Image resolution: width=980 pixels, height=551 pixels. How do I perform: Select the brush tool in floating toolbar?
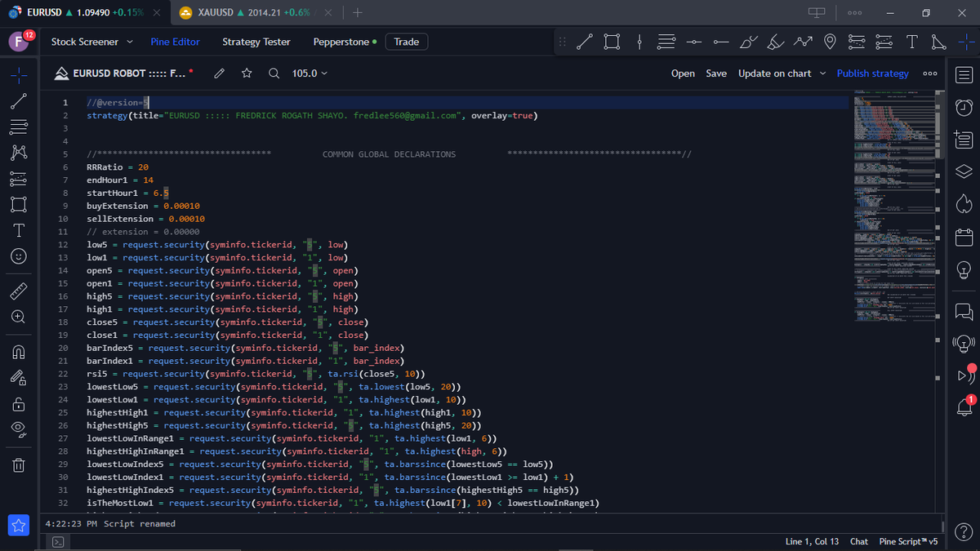(x=748, y=42)
